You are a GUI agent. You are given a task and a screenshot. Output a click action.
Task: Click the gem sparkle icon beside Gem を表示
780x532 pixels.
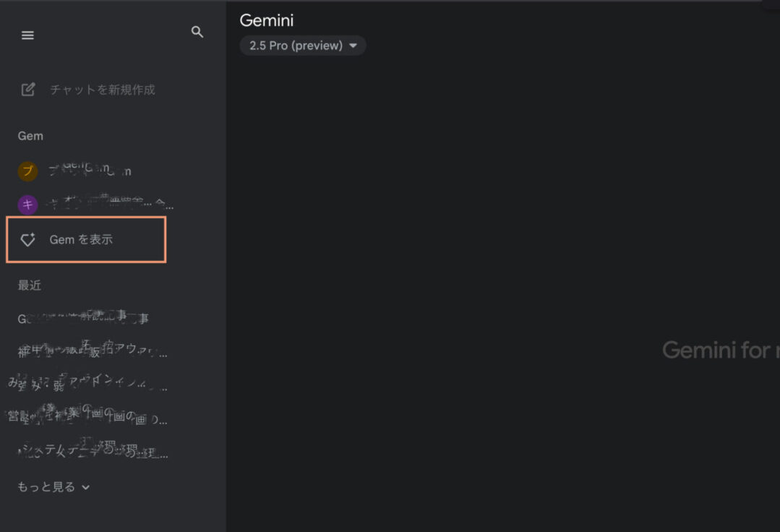[28, 240]
